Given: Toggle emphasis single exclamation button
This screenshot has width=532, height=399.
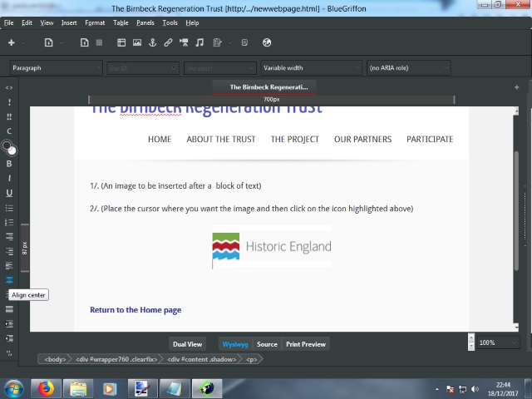Looking at the screenshot, I should tap(9, 102).
